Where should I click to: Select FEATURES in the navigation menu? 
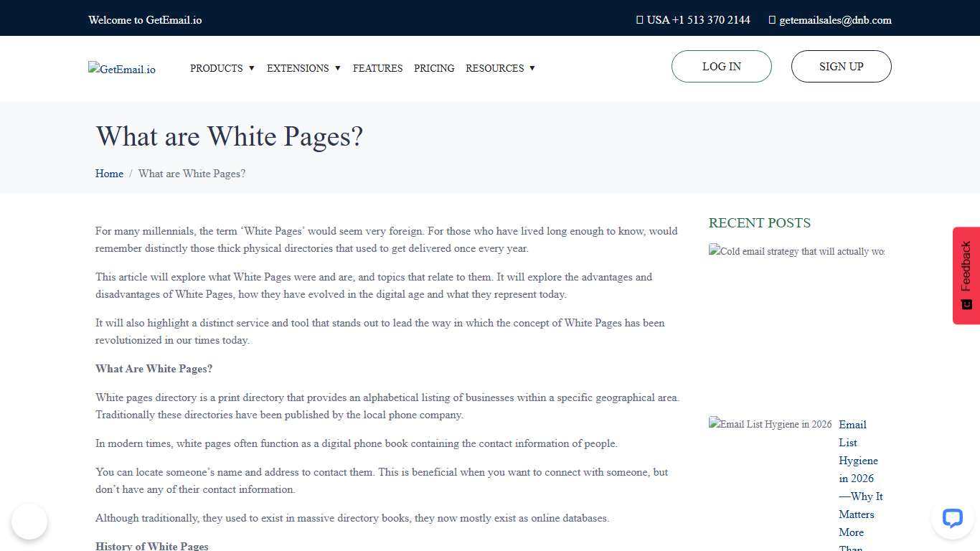point(377,68)
